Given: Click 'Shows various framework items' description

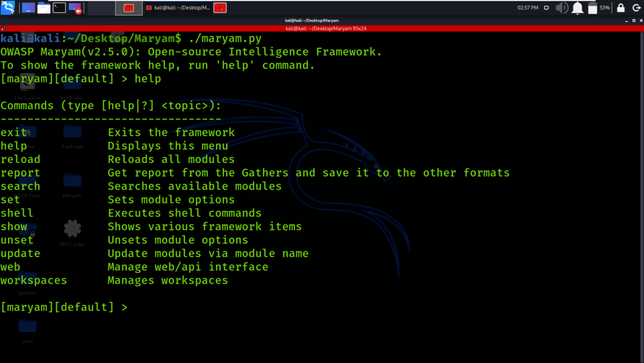Looking at the screenshot, I should pyautogui.click(x=205, y=226).
